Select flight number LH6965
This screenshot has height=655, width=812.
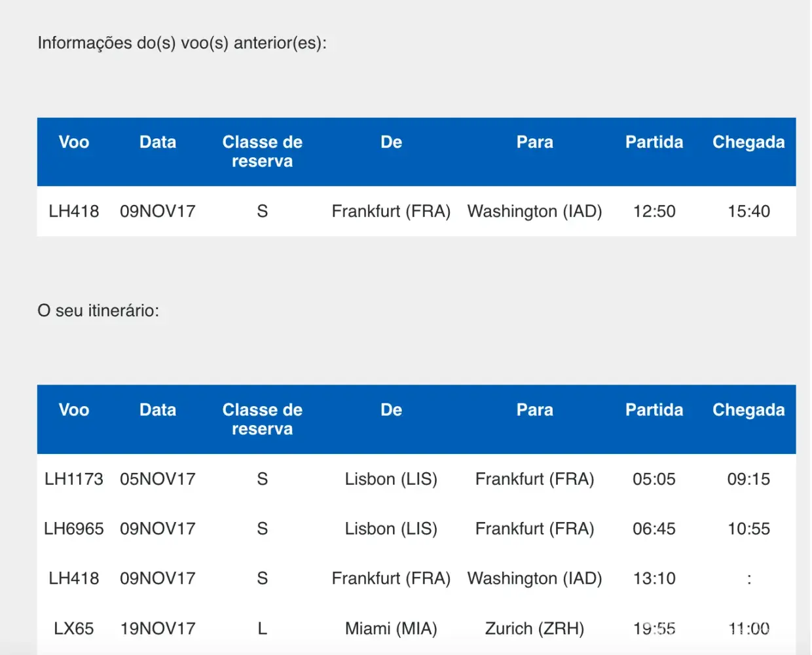click(74, 529)
